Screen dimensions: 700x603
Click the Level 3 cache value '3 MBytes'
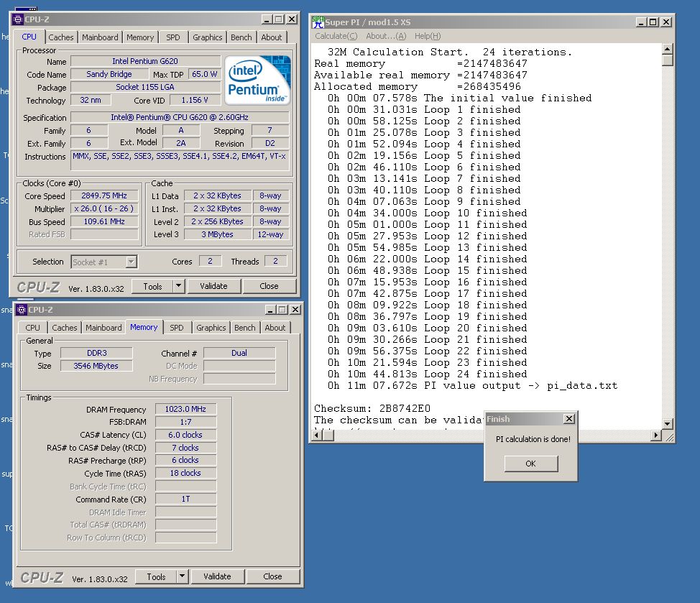pyautogui.click(x=218, y=234)
